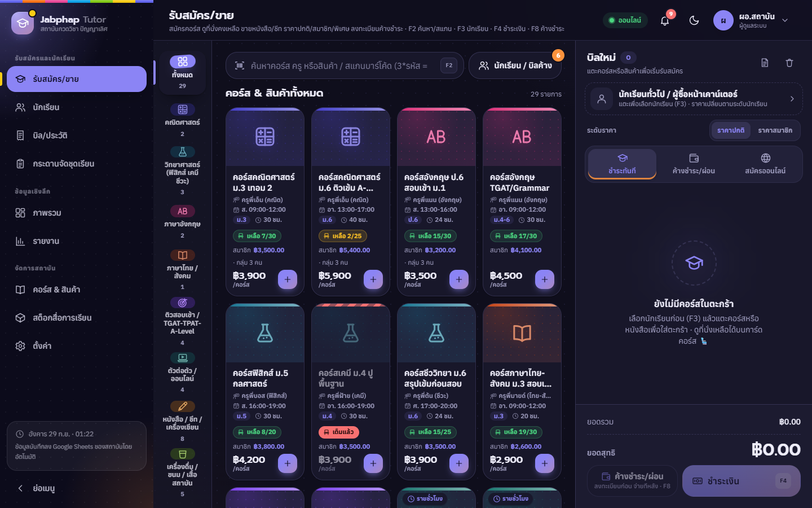Filter by เครื่องดื่ม / ขนม category
812x508 pixels.
click(x=182, y=473)
